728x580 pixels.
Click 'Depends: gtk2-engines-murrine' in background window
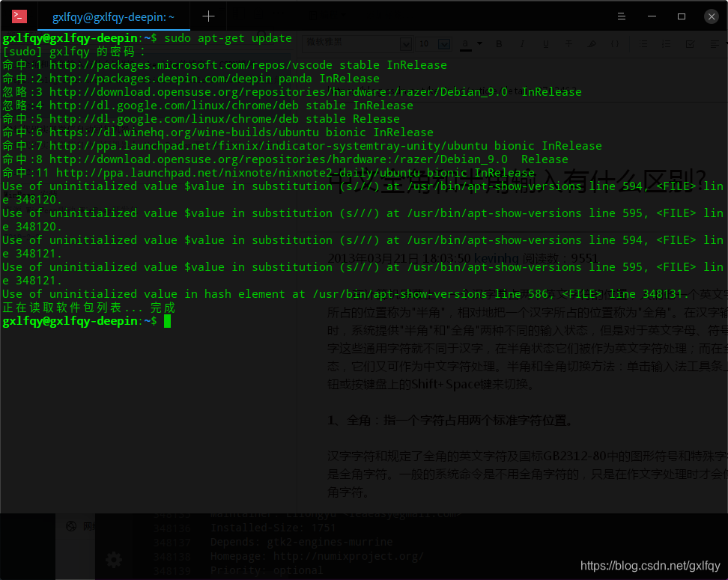(x=301, y=542)
